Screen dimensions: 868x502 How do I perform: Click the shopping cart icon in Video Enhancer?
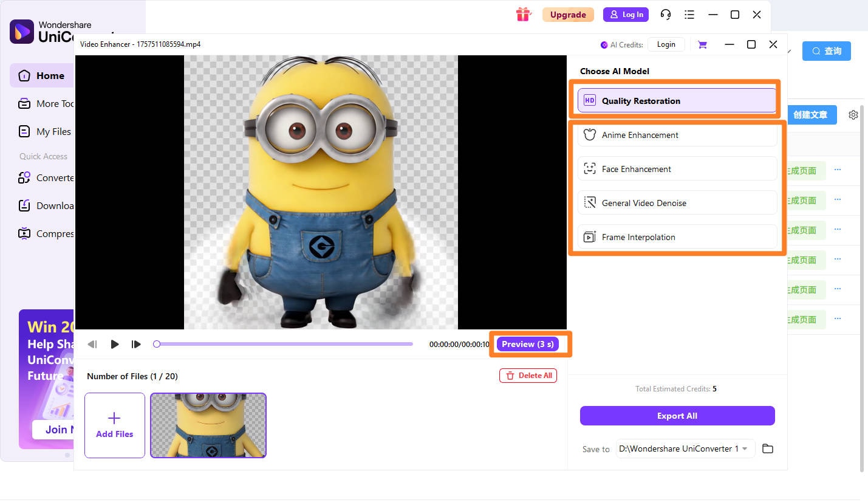click(702, 44)
